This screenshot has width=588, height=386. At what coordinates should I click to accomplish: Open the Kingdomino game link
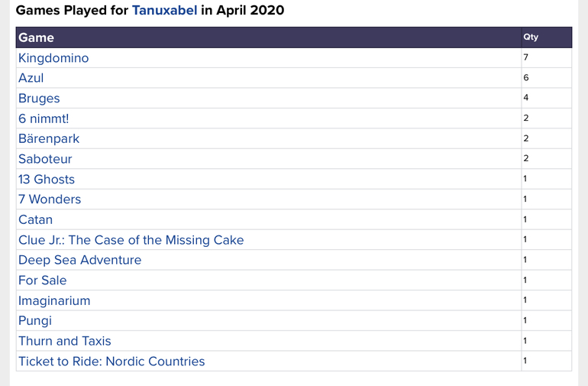point(53,58)
